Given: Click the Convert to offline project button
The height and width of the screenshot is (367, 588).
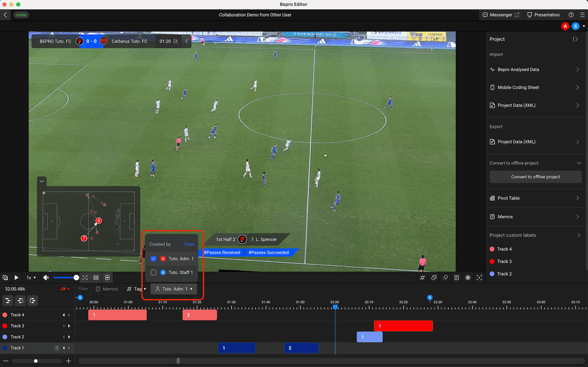Looking at the screenshot, I should point(535,177).
